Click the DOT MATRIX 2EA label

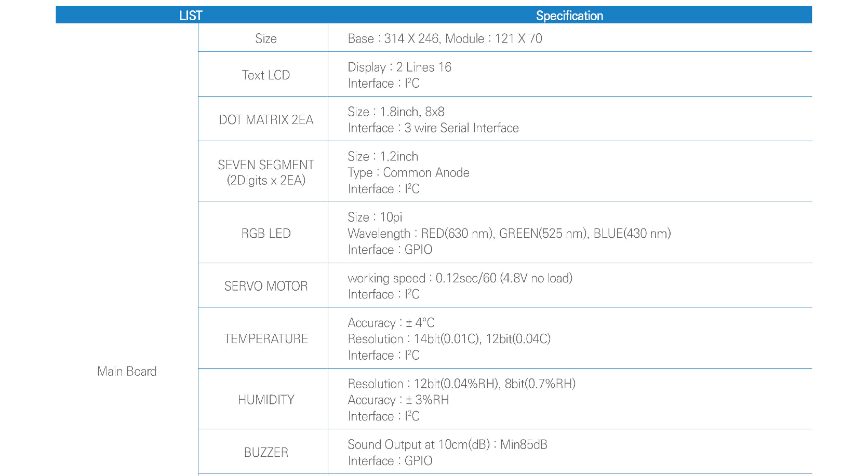265,119
